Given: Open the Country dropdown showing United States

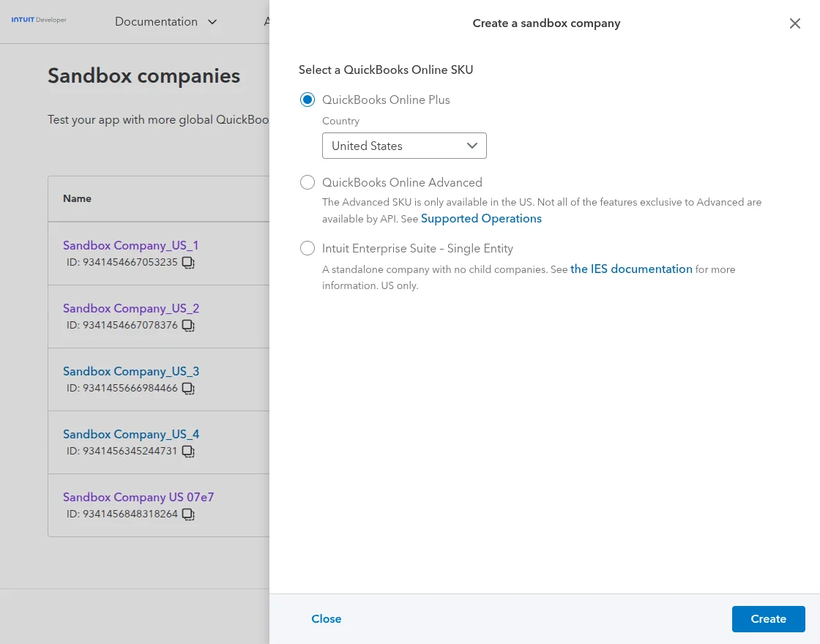Looking at the screenshot, I should [x=404, y=146].
